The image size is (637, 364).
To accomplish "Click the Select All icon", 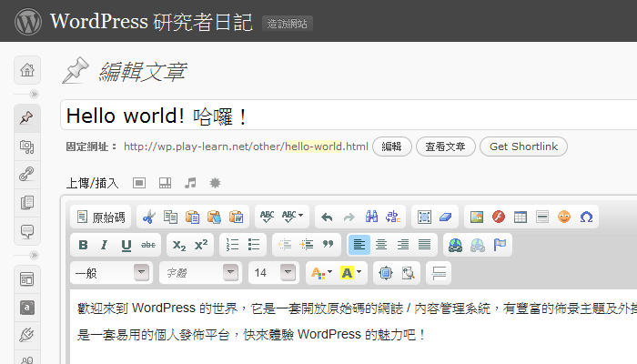I will coord(424,217).
